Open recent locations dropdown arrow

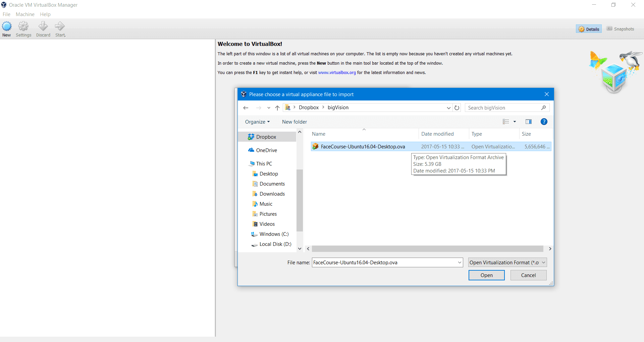(x=269, y=108)
